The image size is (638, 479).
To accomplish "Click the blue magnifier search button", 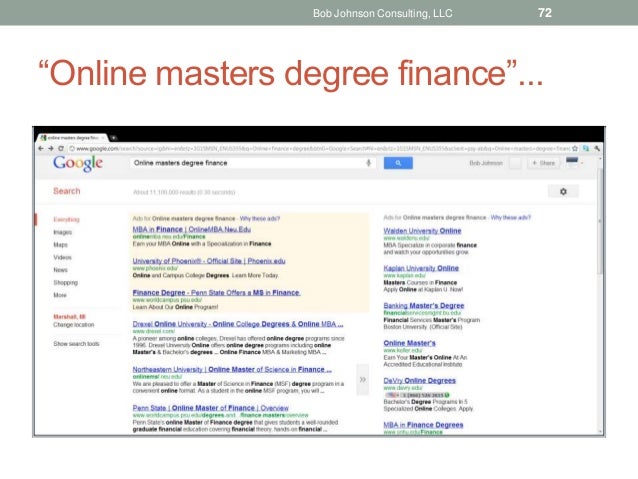I will [398, 163].
